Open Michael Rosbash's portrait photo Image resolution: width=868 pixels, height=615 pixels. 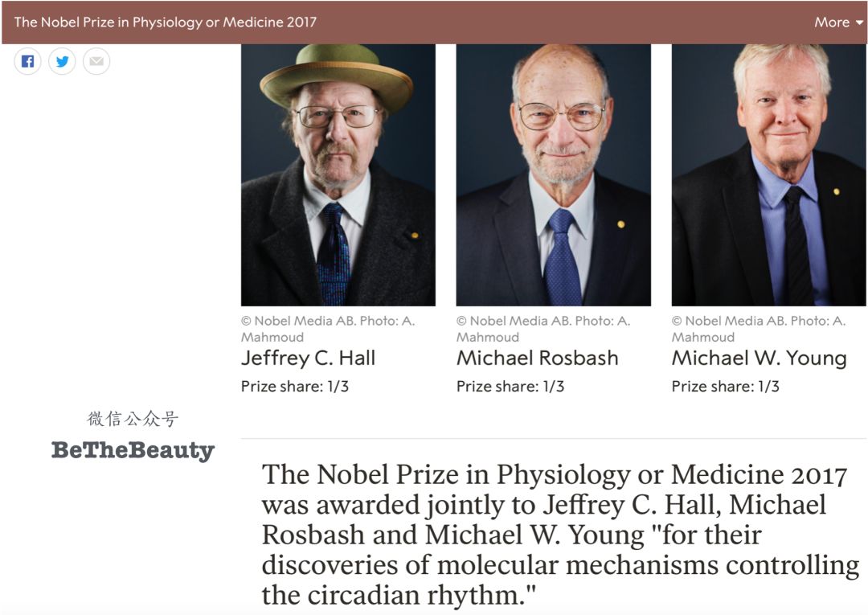[553, 174]
